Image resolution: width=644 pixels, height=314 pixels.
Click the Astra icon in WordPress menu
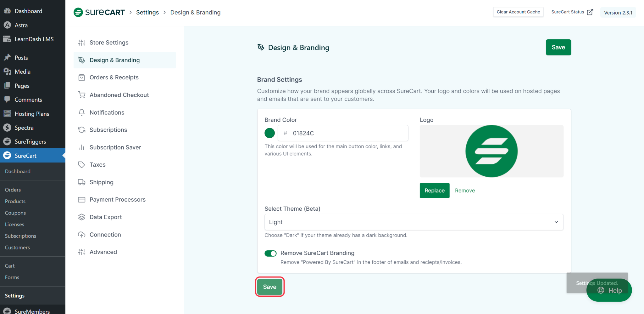coord(7,25)
